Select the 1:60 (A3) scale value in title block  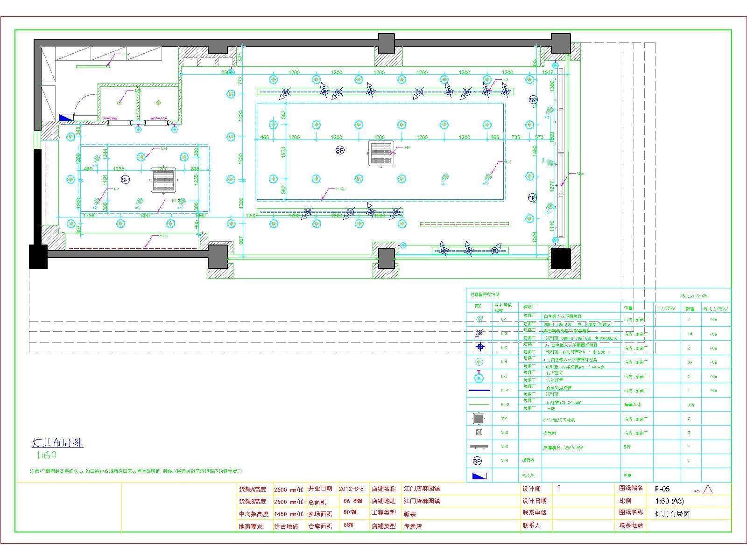(x=669, y=501)
